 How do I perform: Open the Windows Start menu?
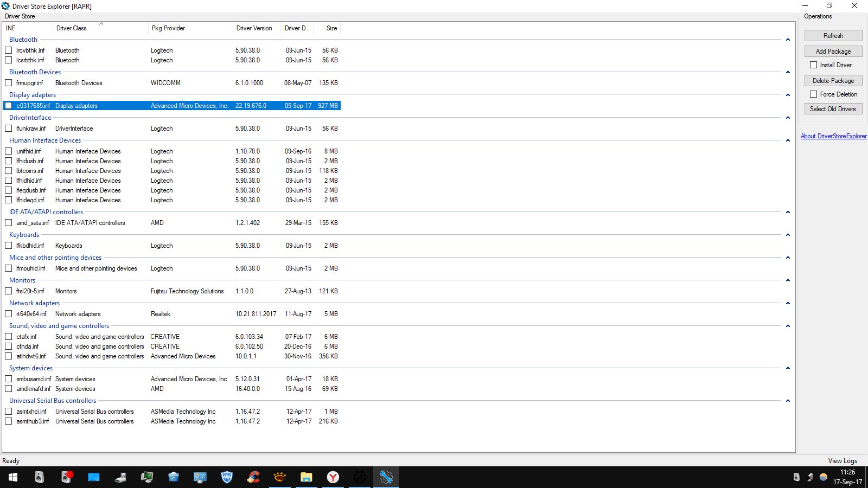pyautogui.click(x=13, y=477)
